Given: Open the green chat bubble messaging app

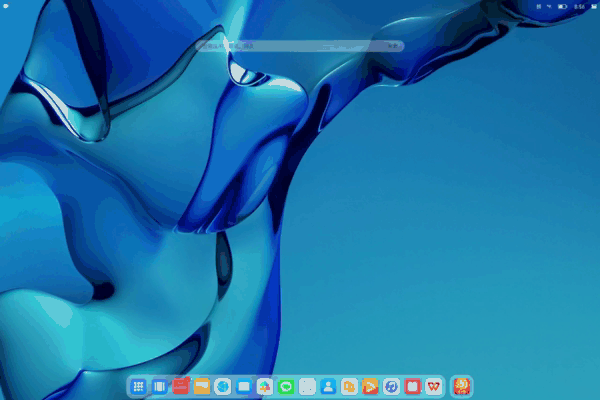Looking at the screenshot, I should (286, 386).
